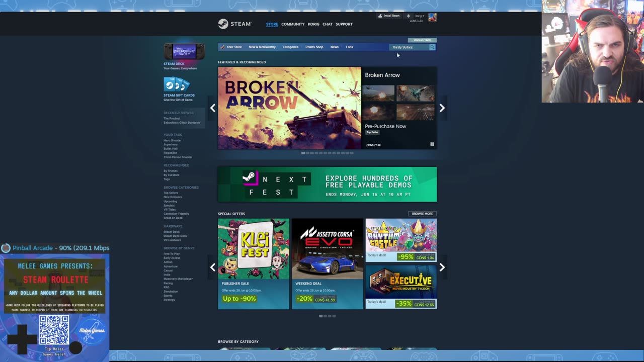Open the Massively Multiplayer genre link
The image size is (644, 362).
point(178,279)
